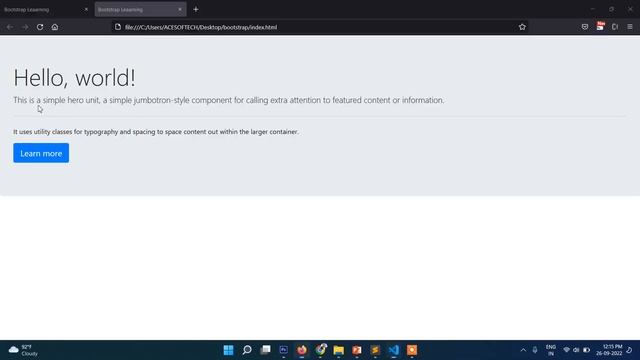Open Sublime Text from the taskbar
Viewport: 640px width, 360px height.
point(375,350)
